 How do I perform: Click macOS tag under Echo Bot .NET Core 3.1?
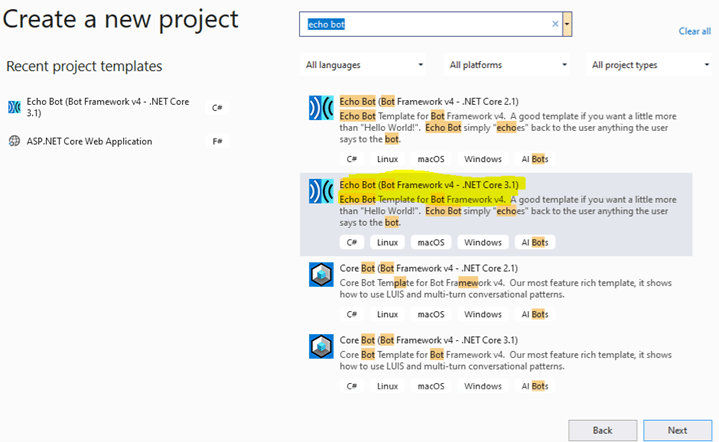[431, 243]
